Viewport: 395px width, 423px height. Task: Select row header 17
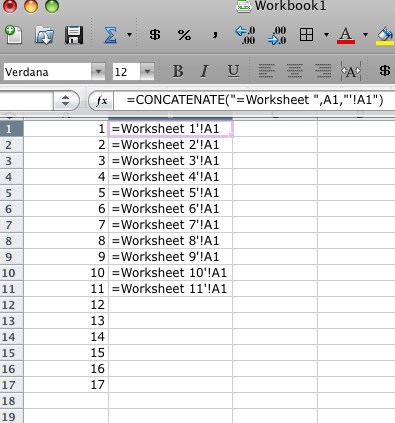pos(11,385)
